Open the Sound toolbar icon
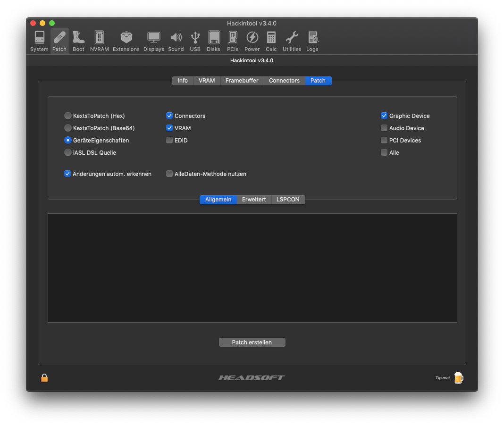Image resolution: width=504 pixels, height=426 pixels. pyautogui.click(x=176, y=41)
